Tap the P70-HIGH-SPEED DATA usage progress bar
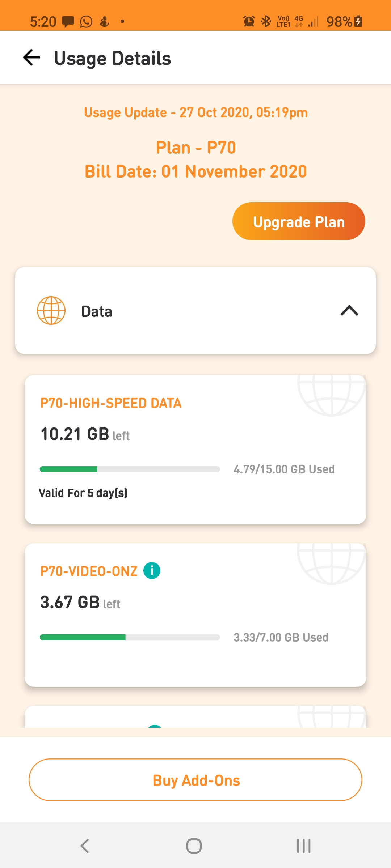Screen dimensions: 391x868 coord(130,469)
